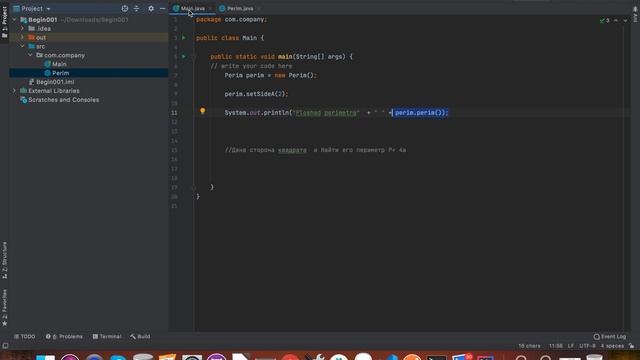Viewport: 640px width, 360px height.
Task: Collapse the com.company package
Action: (x=31, y=55)
